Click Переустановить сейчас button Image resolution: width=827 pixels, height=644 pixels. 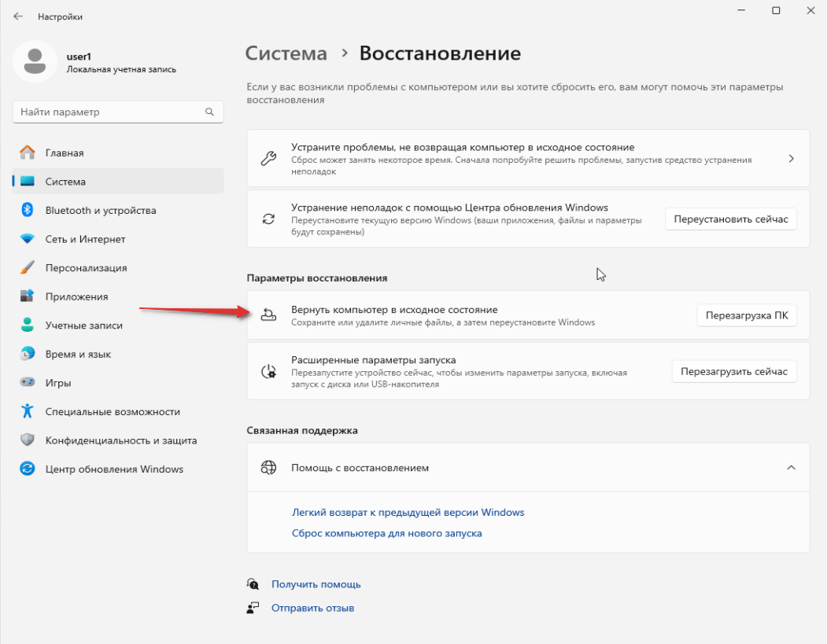(x=731, y=219)
